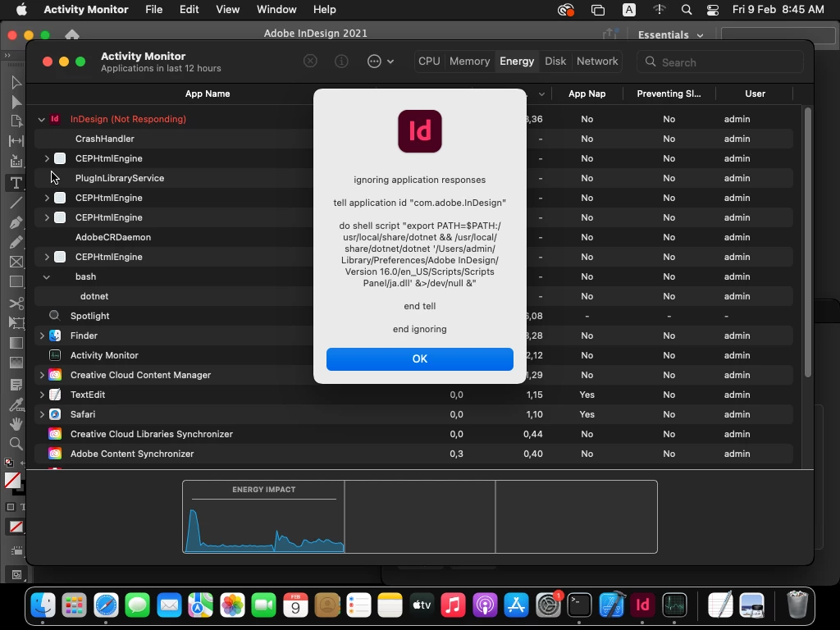840x630 pixels.
Task: Select InDesign Pencil tool
Action: [16, 242]
